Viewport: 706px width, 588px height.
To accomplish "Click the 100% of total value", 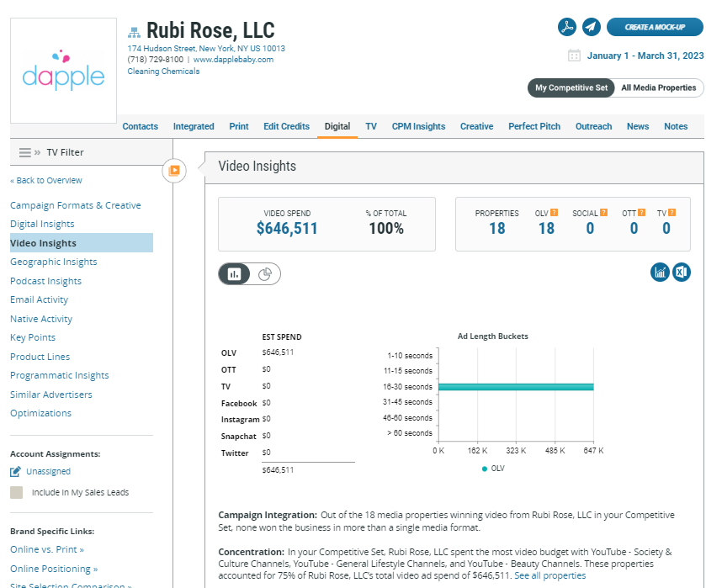I will (386, 229).
